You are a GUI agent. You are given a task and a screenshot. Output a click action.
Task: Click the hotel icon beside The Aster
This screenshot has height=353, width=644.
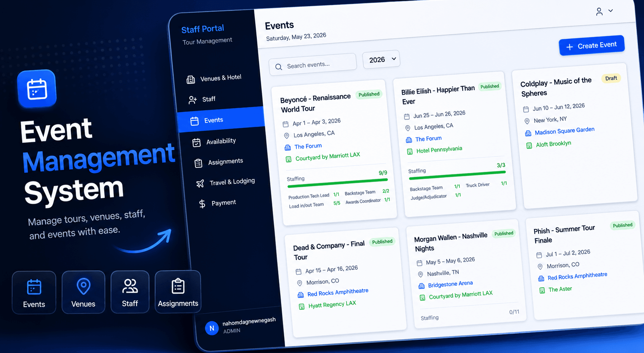tap(542, 291)
